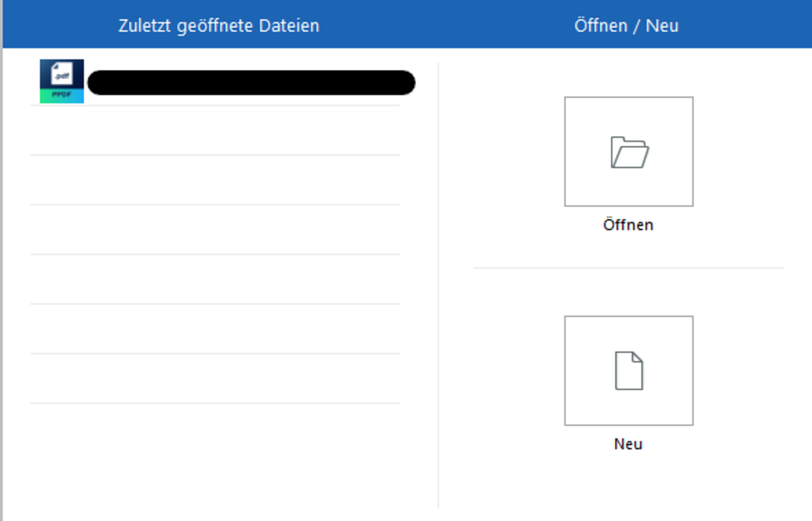Click the PPDF file icon in recent list

(62, 81)
